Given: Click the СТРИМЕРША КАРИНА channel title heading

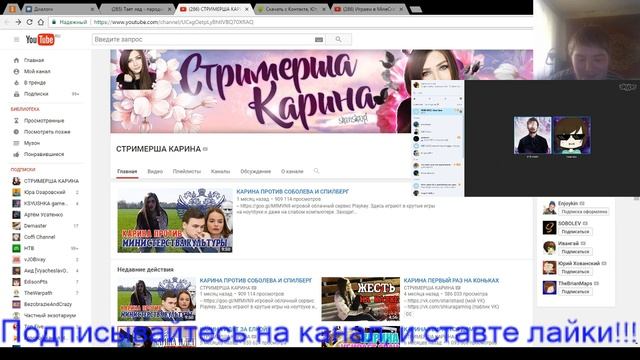Looking at the screenshot, I should coord(158,149).
